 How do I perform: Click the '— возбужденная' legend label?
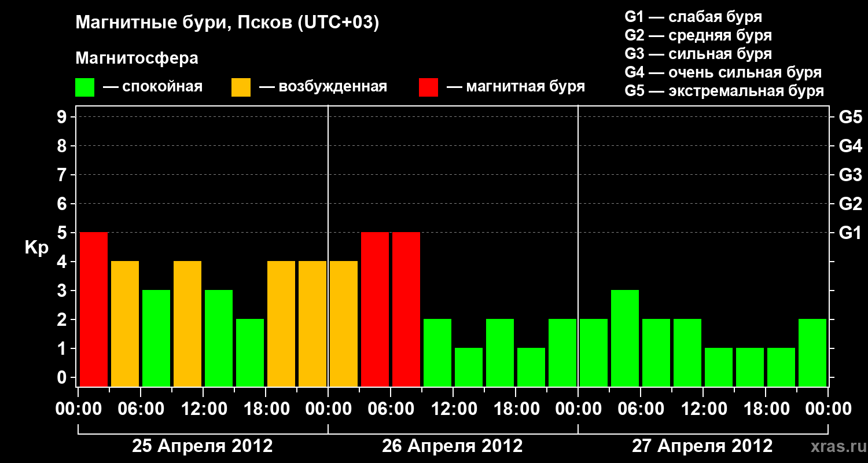323,87
